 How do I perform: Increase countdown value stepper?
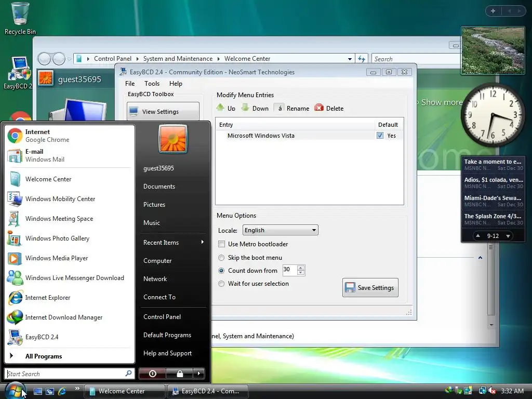(x=301, y=268)
